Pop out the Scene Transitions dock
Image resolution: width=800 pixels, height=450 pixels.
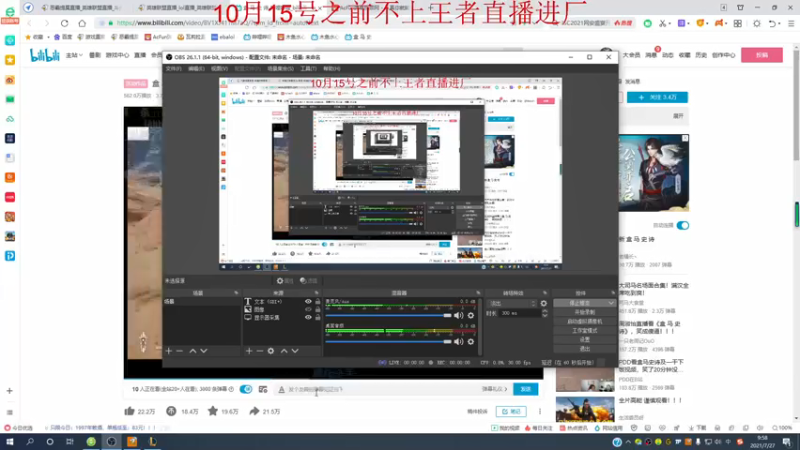545,293
